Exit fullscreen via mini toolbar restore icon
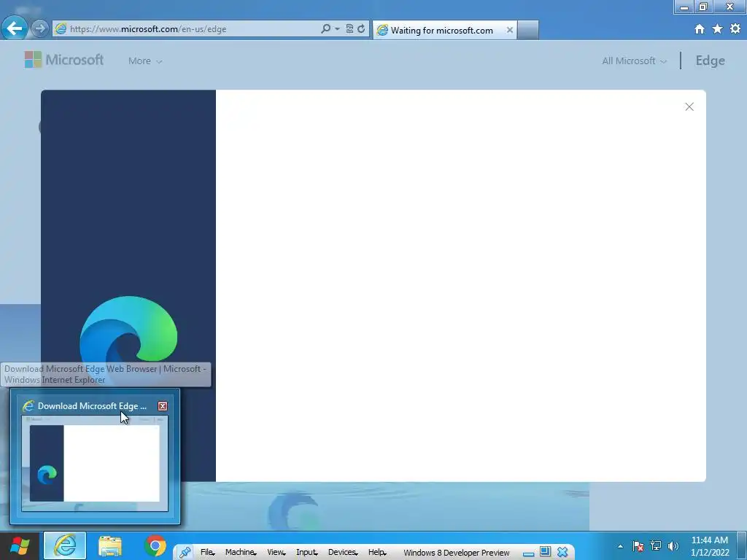747x560 pixels. pyautogui.click(x=545, y=552)
